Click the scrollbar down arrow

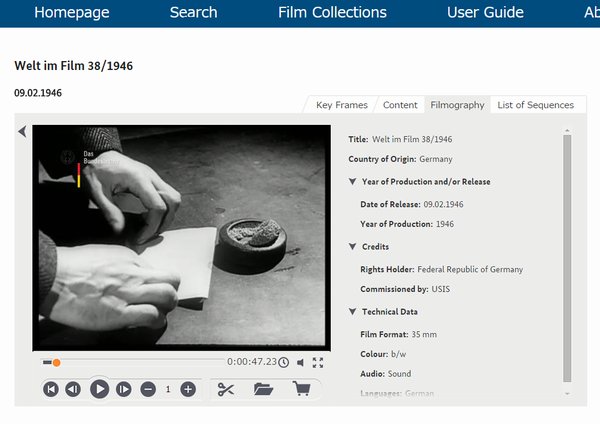tap(567, 393)
